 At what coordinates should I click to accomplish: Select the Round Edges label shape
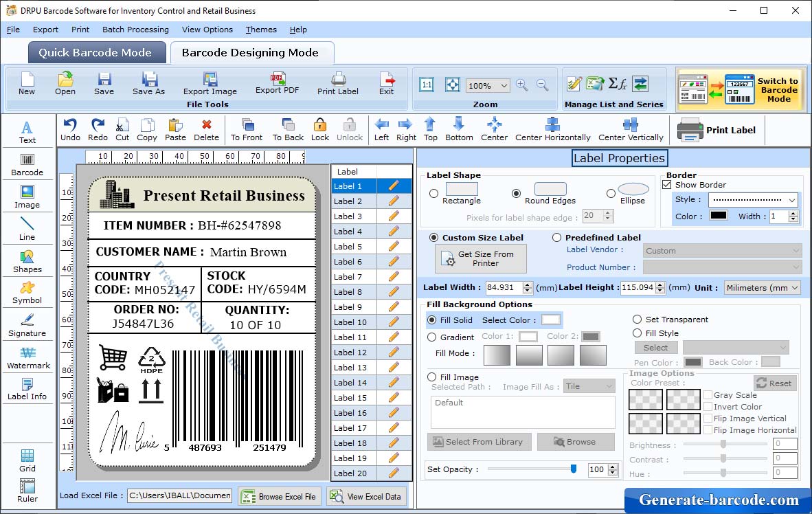click(x=516, y=194)
